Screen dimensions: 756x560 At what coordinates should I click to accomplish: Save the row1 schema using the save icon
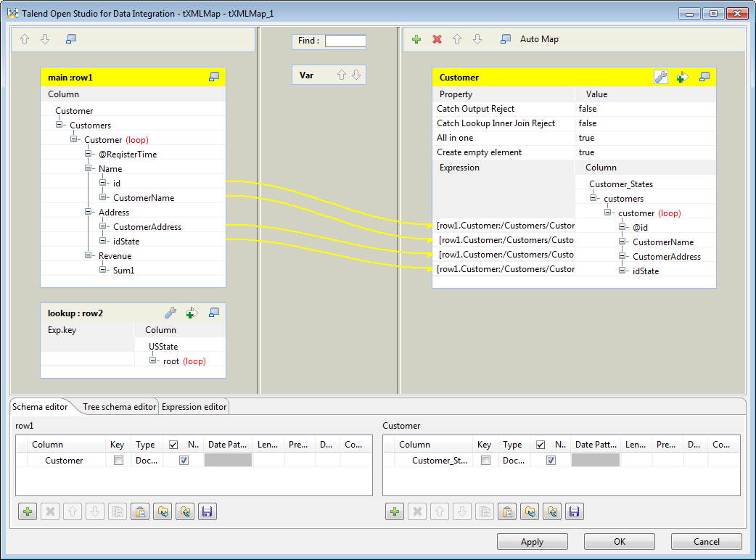pos(207,511)
